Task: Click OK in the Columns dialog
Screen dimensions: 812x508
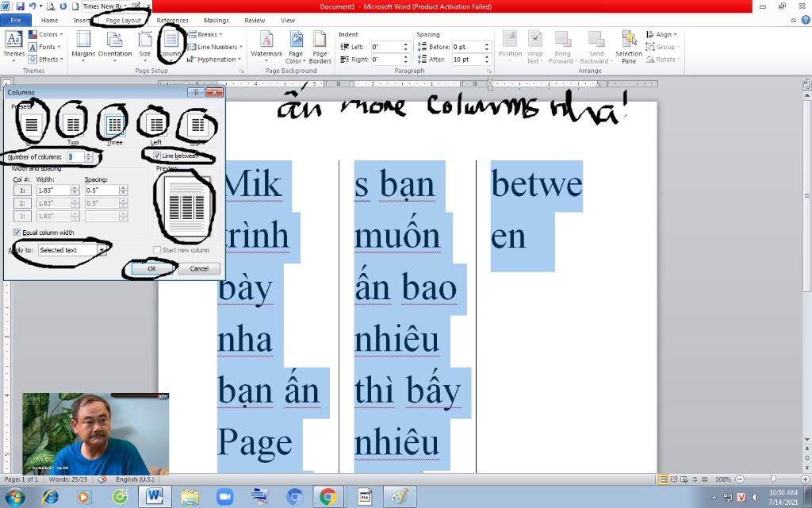Action: point(151,268)
